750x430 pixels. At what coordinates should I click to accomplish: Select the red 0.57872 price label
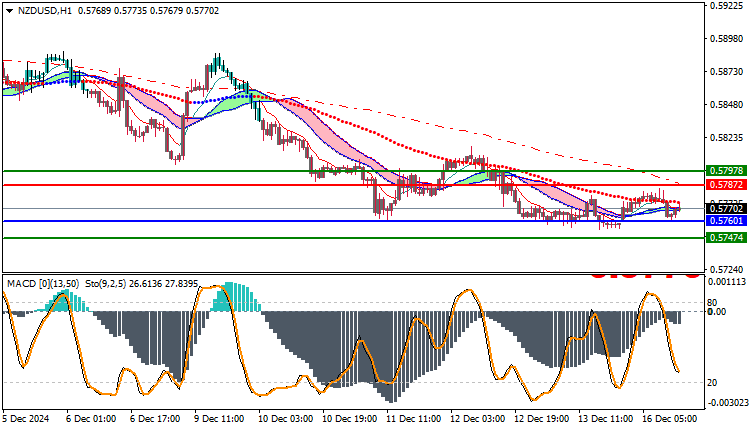click(x=726, y=185)
